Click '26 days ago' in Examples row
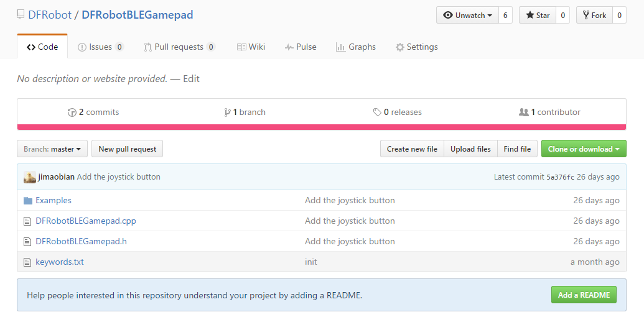 (596, 200)
